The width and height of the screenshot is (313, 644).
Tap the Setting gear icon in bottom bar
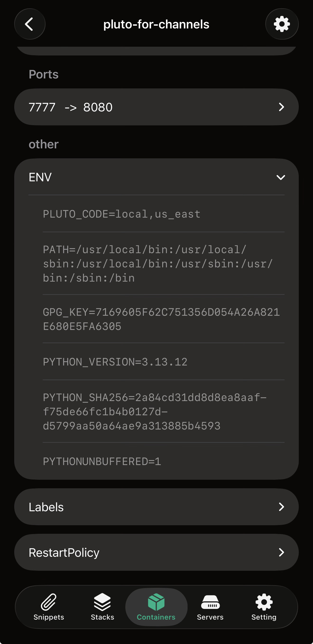[264, 602]
